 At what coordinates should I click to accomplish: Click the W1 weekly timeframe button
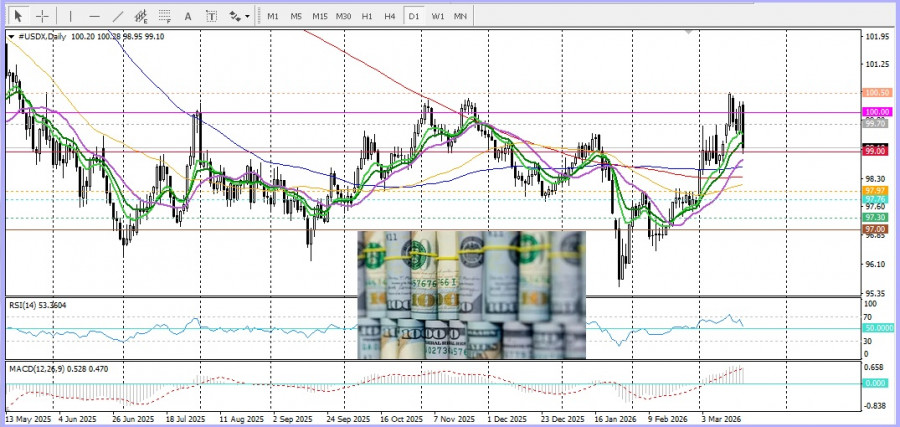[x=438, y=16]
